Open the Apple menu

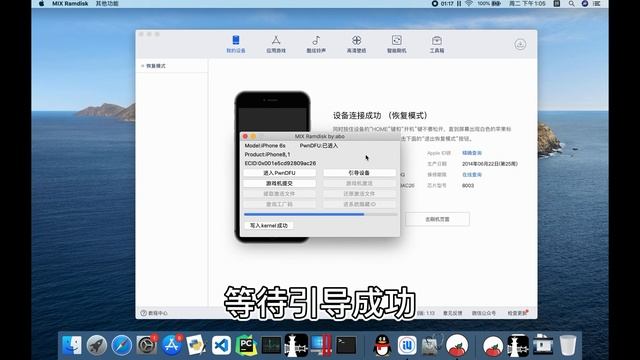(x=41, y=4)
